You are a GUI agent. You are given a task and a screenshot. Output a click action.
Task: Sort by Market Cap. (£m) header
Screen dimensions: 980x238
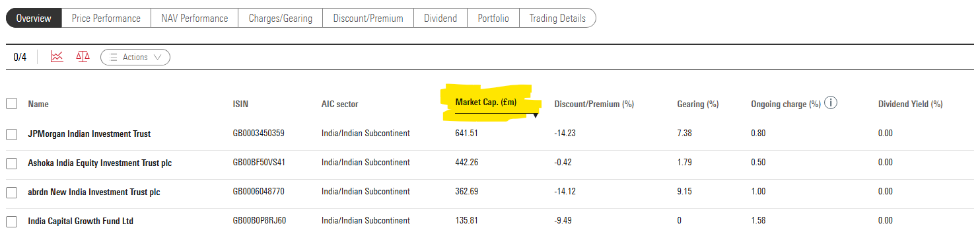(486, 102)
